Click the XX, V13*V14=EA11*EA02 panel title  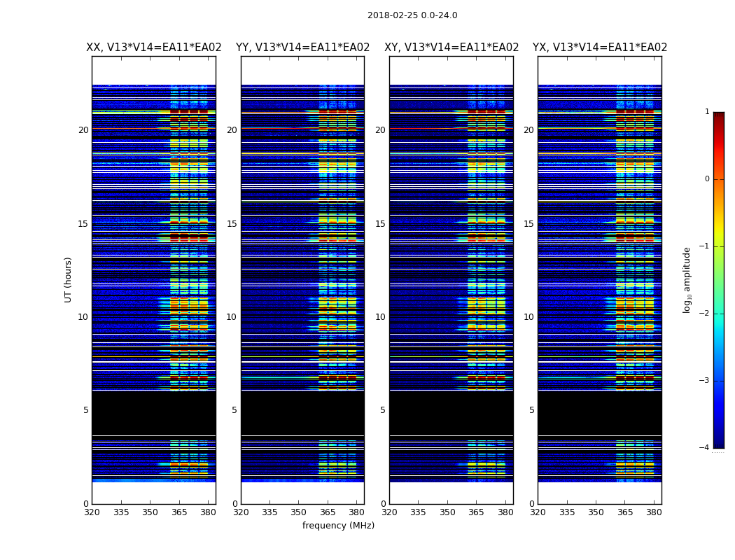pyautogui.click(x=154, y=48)
